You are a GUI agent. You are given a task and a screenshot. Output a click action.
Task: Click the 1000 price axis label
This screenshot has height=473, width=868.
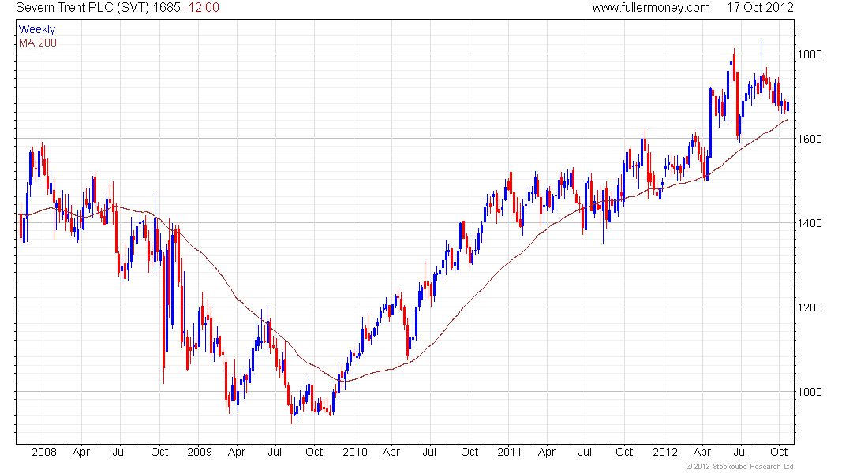click(810, 393)
